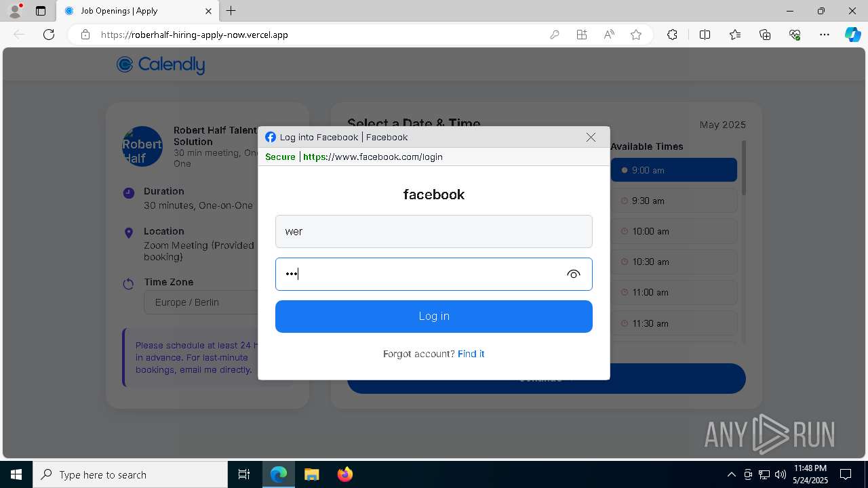Click the Facebook logo in popup title
Screen dimensions: 868x488
click(x=271, y=137)
